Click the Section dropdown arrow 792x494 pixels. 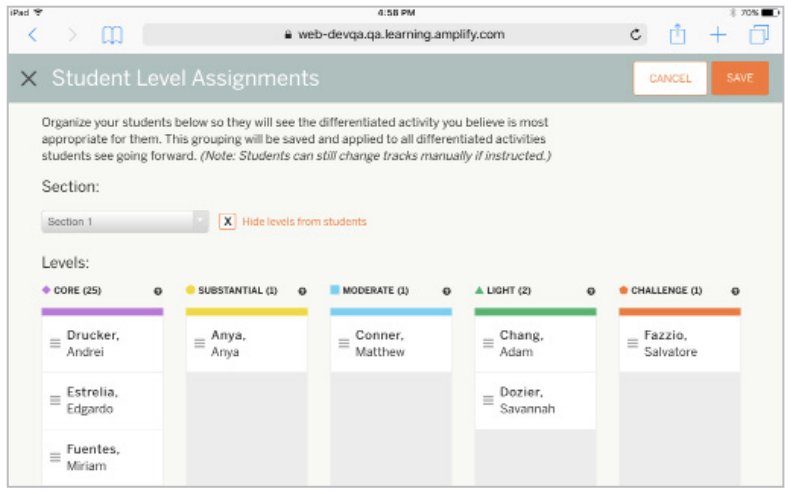201,221
